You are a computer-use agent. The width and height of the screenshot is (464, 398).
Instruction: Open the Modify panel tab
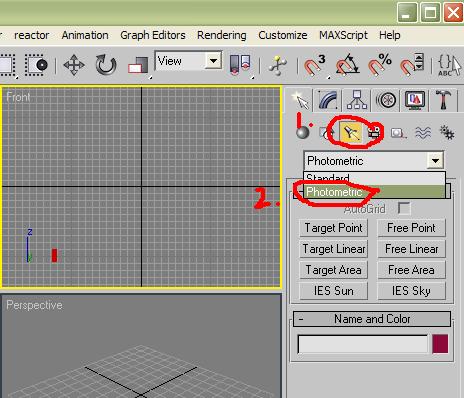pos(328,100)
